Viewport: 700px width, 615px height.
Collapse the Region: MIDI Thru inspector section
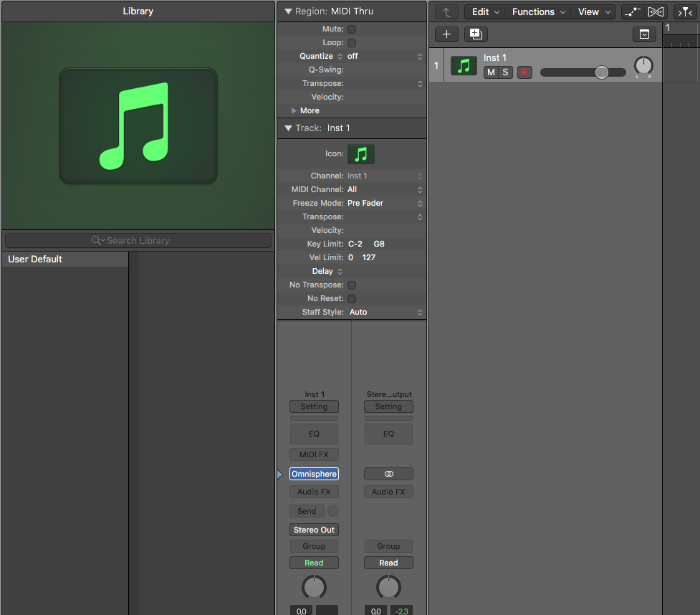coord(289,11)
